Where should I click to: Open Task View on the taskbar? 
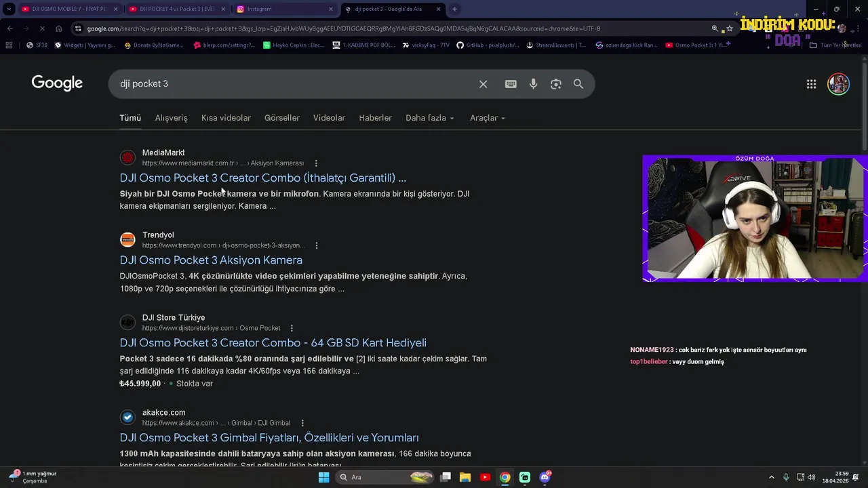(x=446, y=477)
